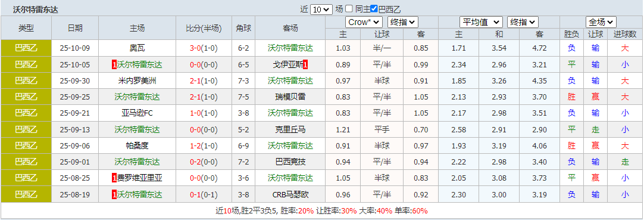
Task: Open home team 米内罗美洲 link
Action: [x=137, y=81]
